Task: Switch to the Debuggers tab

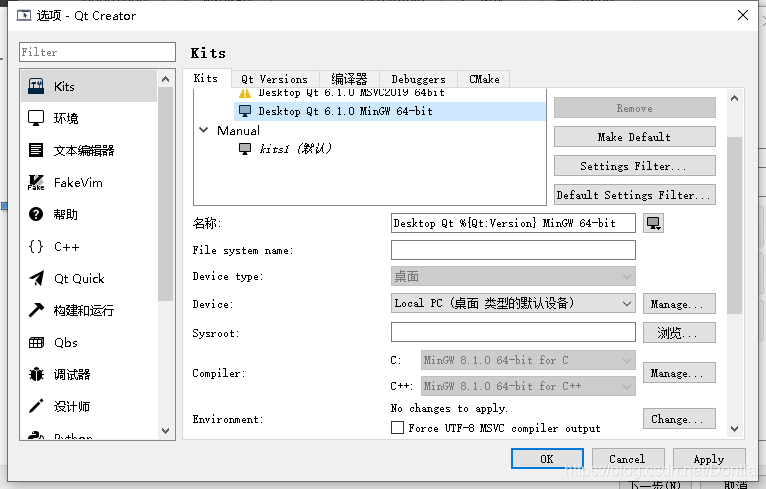Action: click(x=418, y=79)
